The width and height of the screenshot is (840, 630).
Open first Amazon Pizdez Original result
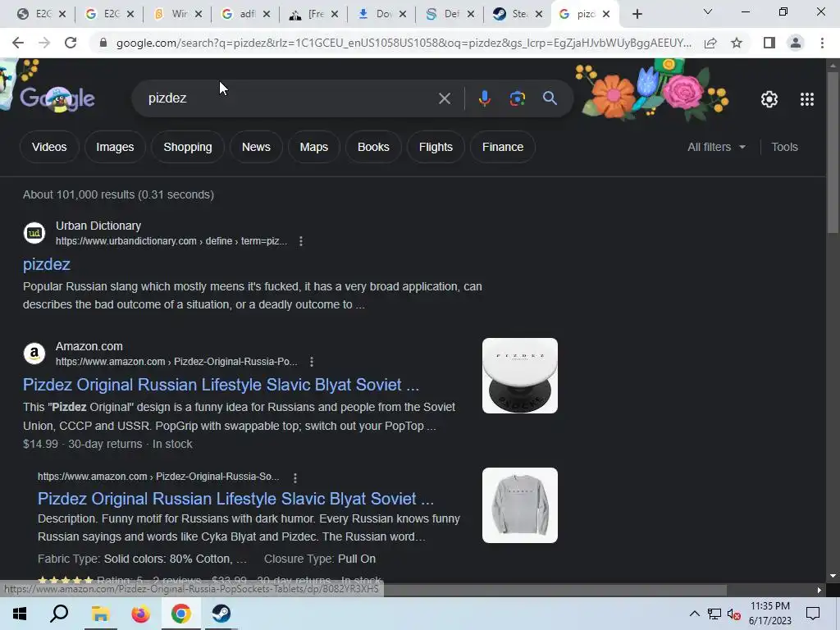pos(221,385)
